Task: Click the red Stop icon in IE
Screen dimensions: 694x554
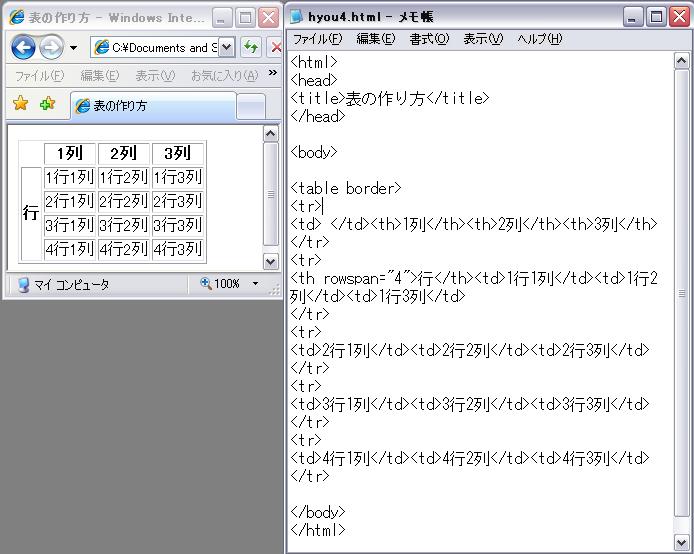Action: [275, 47]
